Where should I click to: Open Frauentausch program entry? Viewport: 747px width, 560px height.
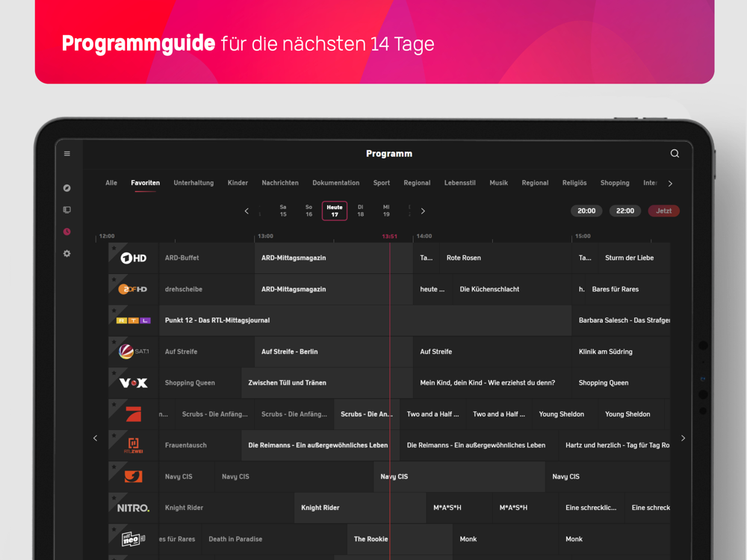(199, 445)
